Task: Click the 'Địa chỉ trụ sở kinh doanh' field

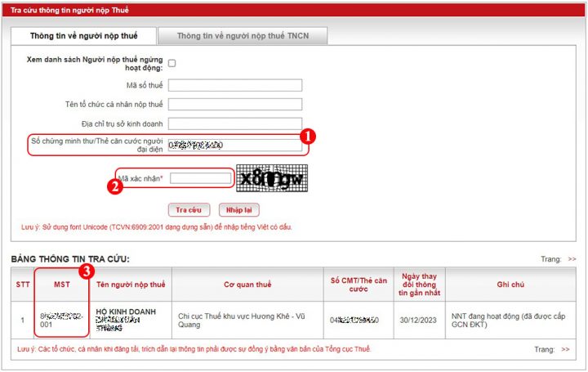Action: click(x=235, y=123)
